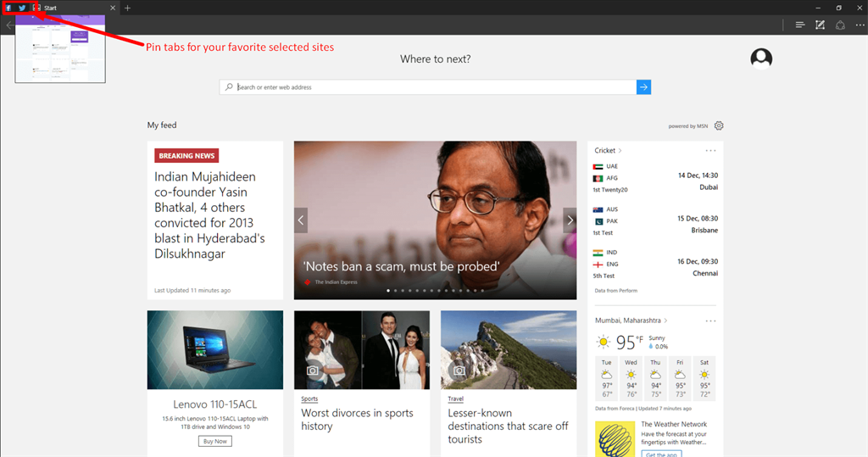Open the UAE vs AFG match row

tap(655, 178)
